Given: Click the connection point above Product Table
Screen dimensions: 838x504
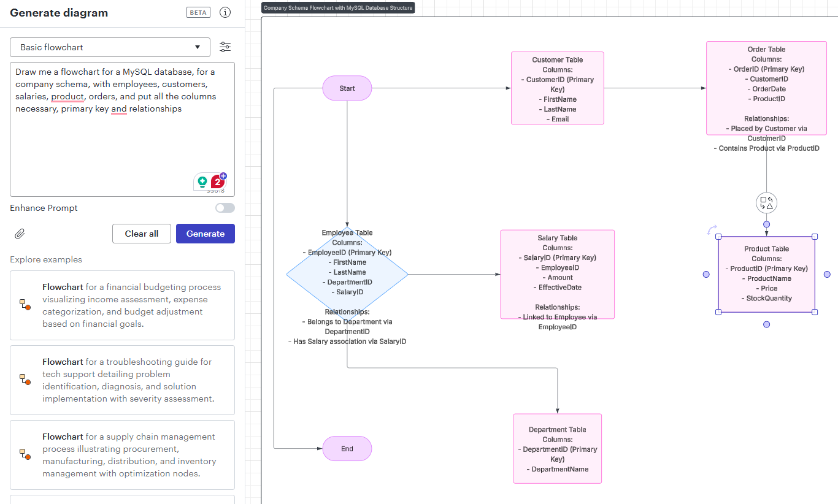Looking at the screenshot, I should pos(766,224).
